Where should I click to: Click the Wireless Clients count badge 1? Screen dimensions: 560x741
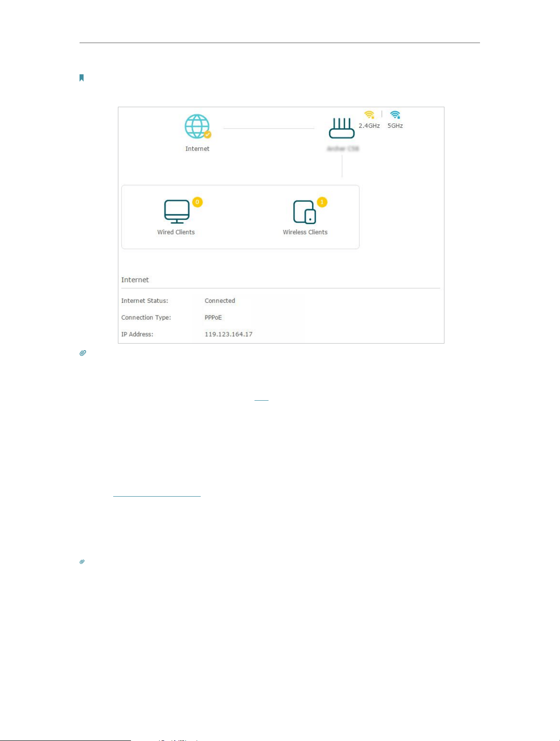click(322, 202)
